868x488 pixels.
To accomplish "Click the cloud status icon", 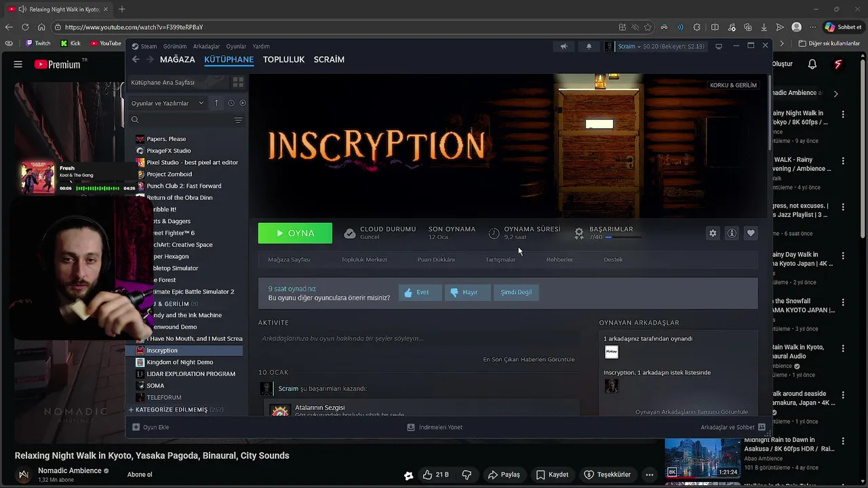I will pyautogui.click(x=349, y=233).
